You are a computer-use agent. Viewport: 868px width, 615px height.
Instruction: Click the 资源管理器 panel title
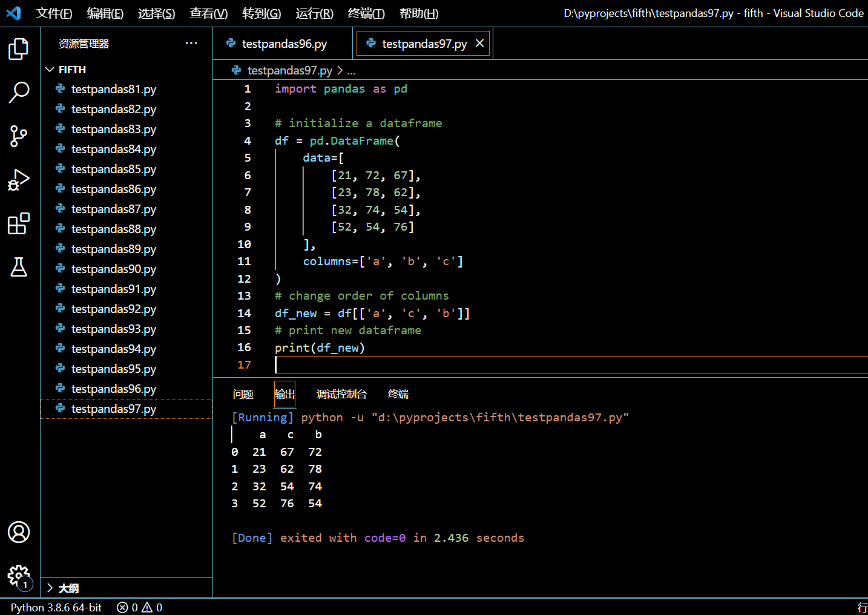pyautogui.click(x=84, y=44)
